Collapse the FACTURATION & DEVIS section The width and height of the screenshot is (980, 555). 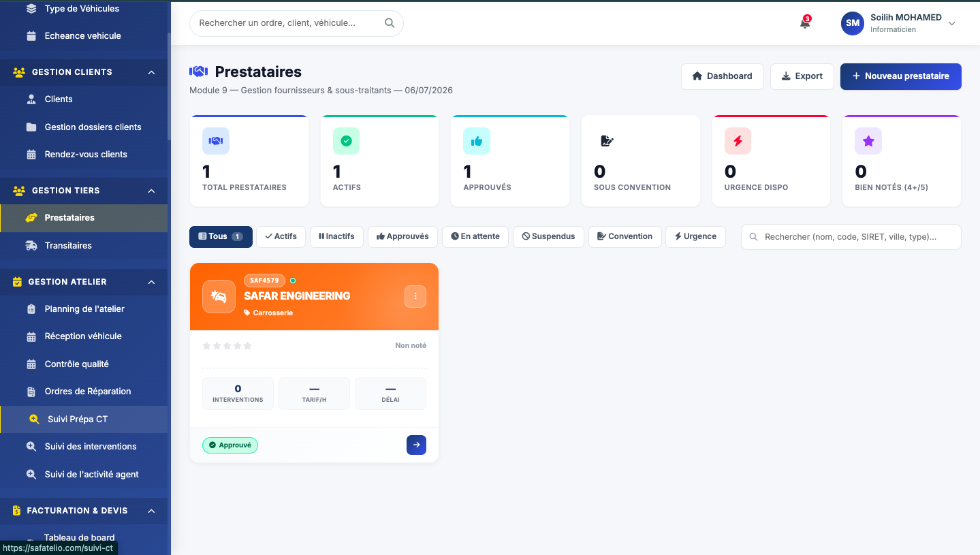151,511
